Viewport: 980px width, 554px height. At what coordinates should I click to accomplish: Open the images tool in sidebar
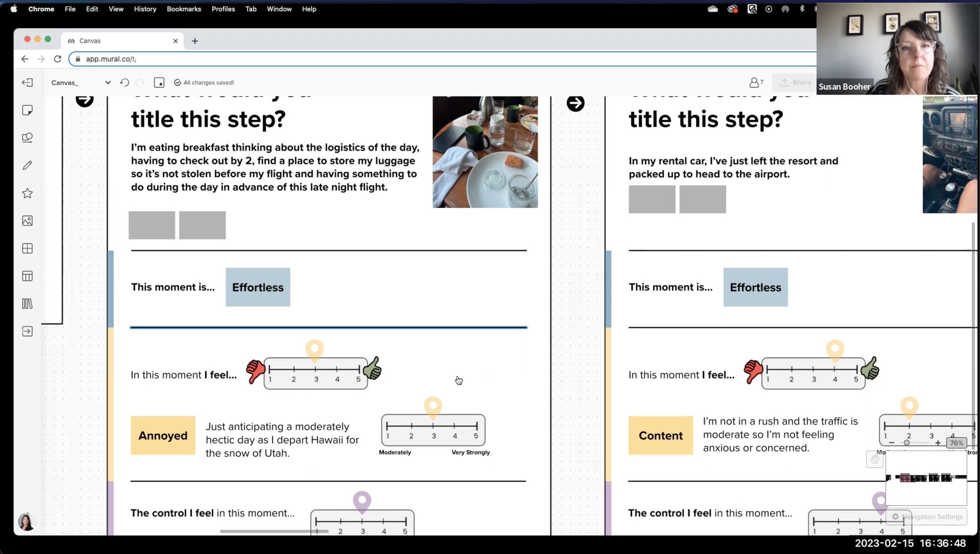tap(27, 221)
